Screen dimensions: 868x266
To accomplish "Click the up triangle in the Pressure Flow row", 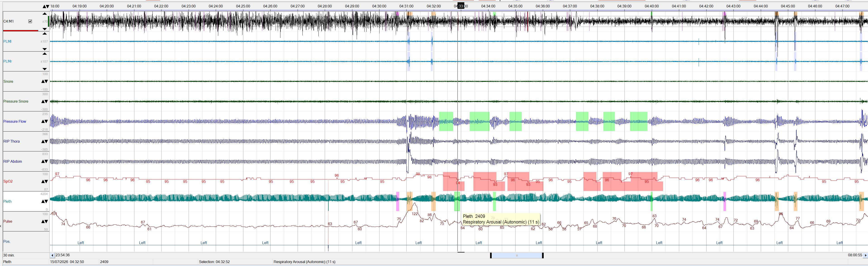I will [x=43, y=122].
